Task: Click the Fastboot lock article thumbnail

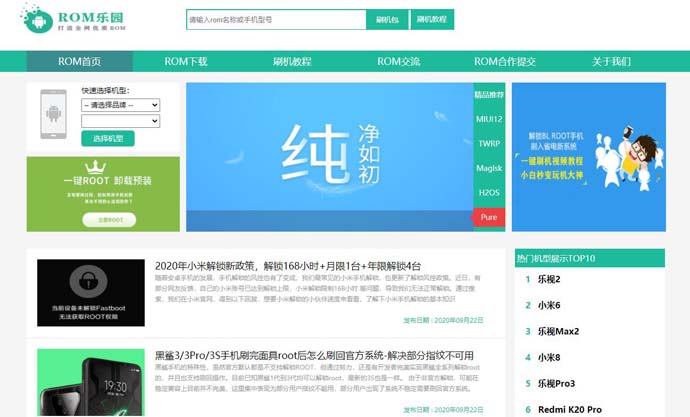Action: click(x=91, y=293)
